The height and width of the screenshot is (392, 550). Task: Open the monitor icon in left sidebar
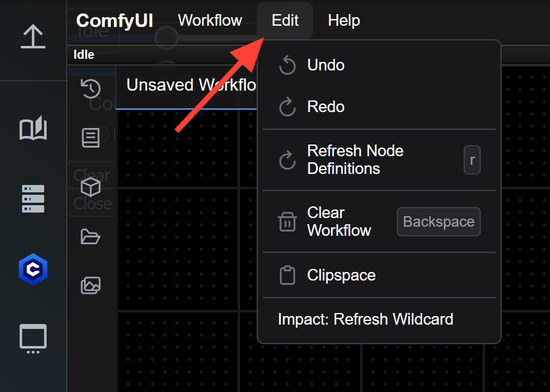[33, 338]
